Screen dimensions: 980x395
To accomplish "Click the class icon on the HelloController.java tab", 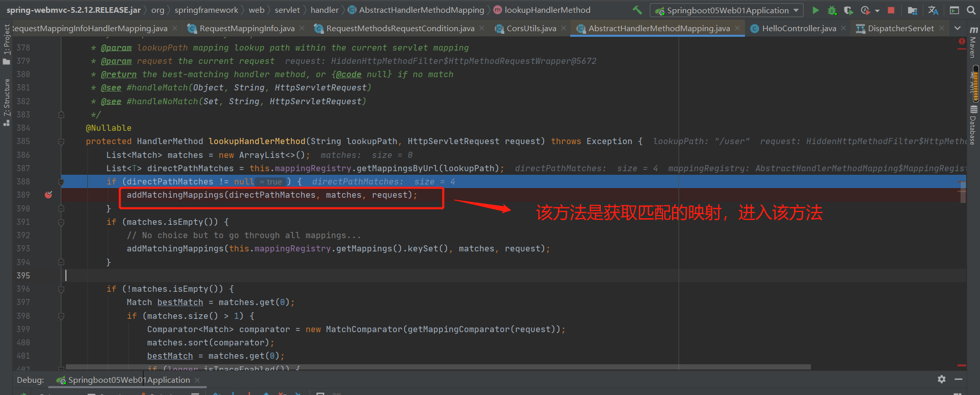I will tap(754, 29).
